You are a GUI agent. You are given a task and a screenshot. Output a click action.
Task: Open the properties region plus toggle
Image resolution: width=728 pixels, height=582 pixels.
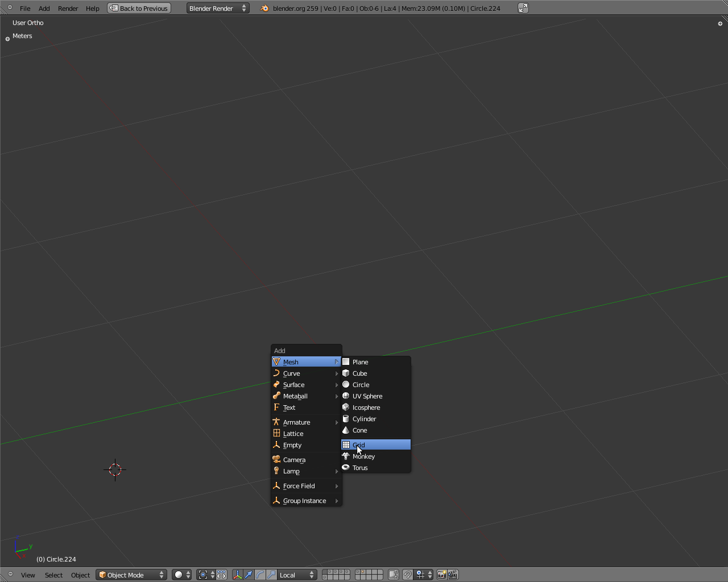[720, 24]
